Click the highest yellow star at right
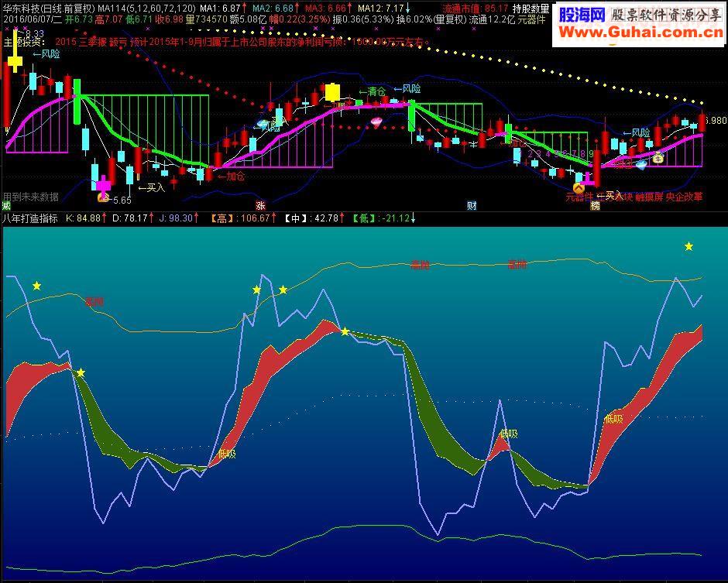This screenshot has height=583, width=728. [x=689, y=246]
